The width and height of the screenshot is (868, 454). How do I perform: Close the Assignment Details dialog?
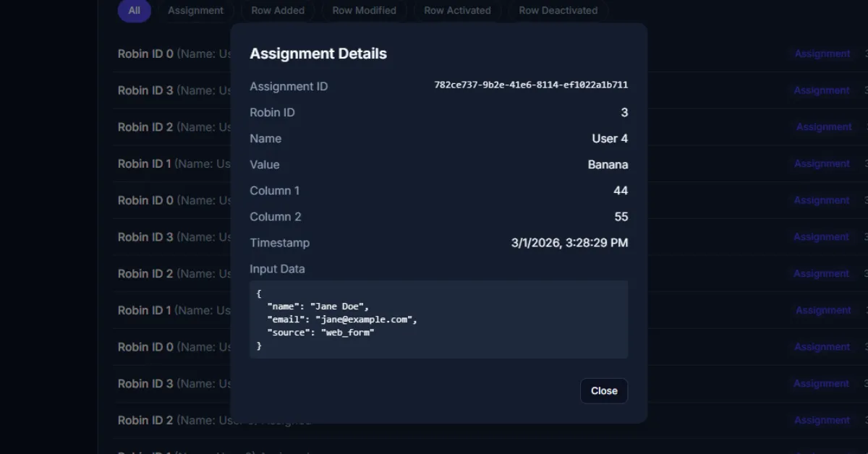pyautogui.click(x=604, y=390)
